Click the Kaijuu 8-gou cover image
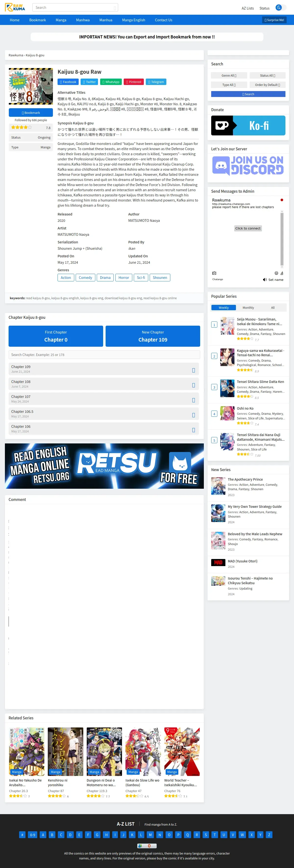This screenshot has height=868, width=294. point(31,86)
